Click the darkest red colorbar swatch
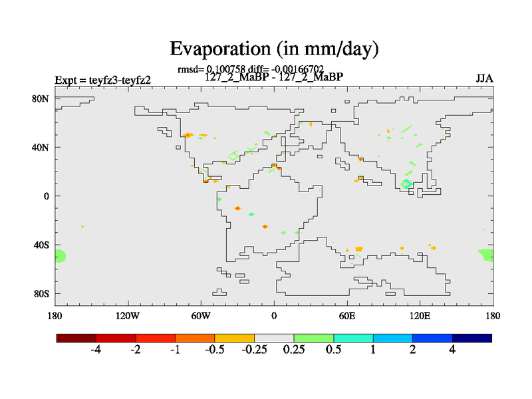This screenshot has width=532, height=399. coord(76,338)
